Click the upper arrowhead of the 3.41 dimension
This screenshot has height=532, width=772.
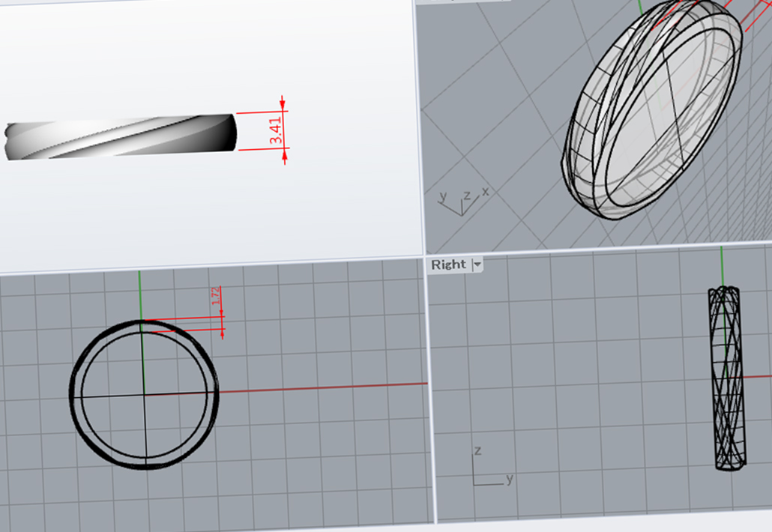(x=283, y=104)
